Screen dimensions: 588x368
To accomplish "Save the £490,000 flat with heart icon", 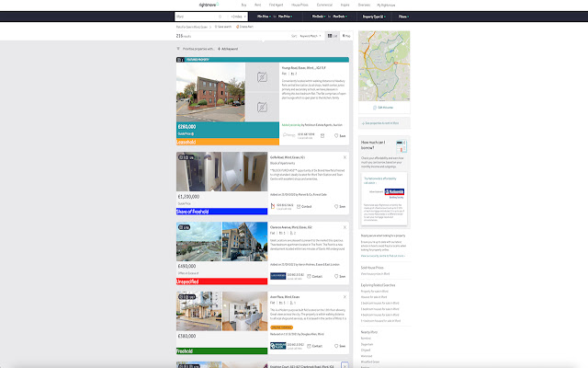I will coord(340,276).
